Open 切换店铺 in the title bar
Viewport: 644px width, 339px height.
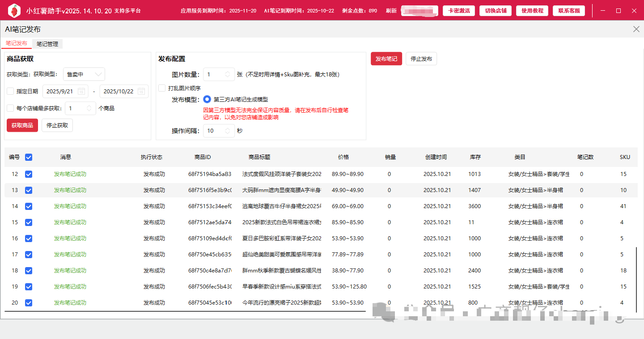pyautogui.click(x=496, y=11)
